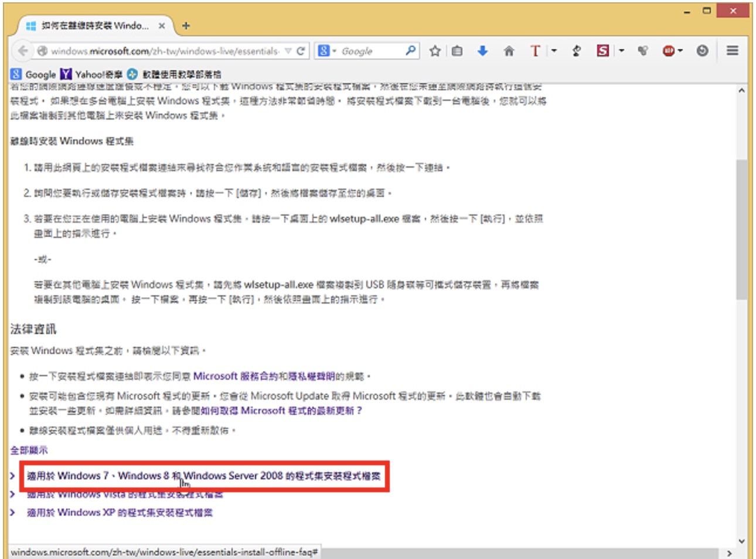Click the 離線時安裝 Windows 程式集 heading

tap(72, 141)
